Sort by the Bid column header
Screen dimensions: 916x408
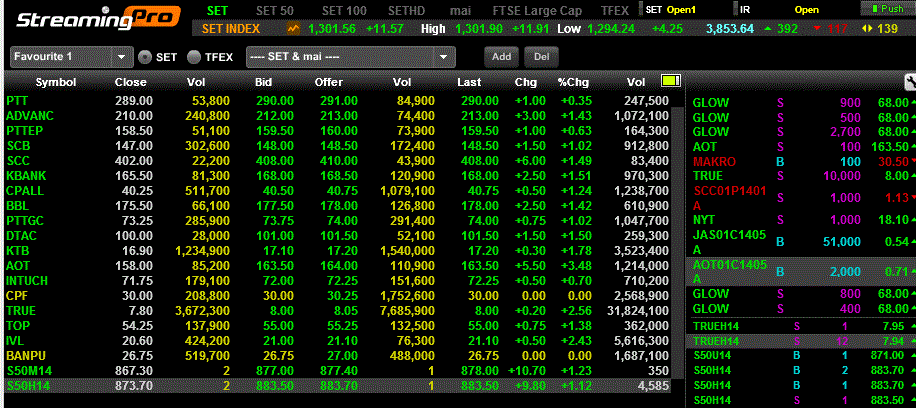pos(263,82)
